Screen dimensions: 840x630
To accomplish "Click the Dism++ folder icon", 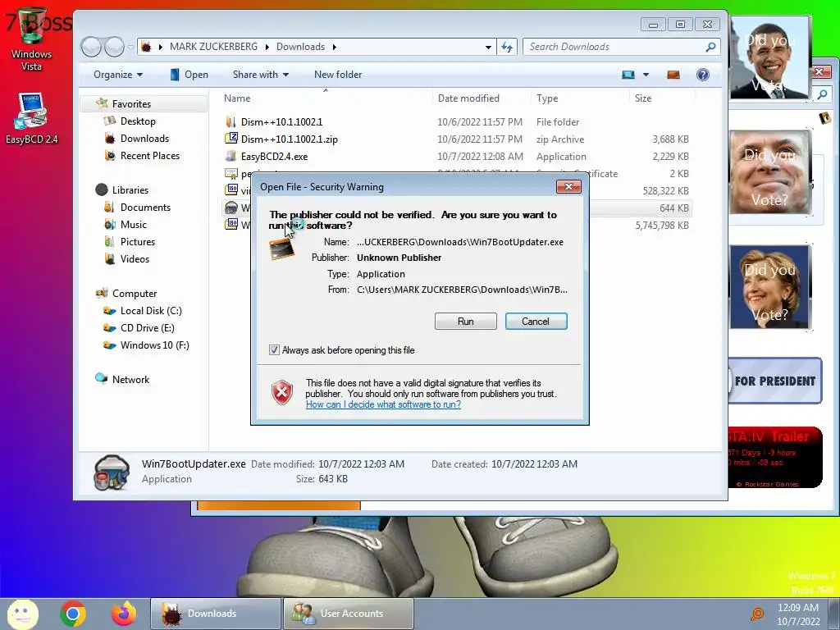I will (x=231, y=121).
